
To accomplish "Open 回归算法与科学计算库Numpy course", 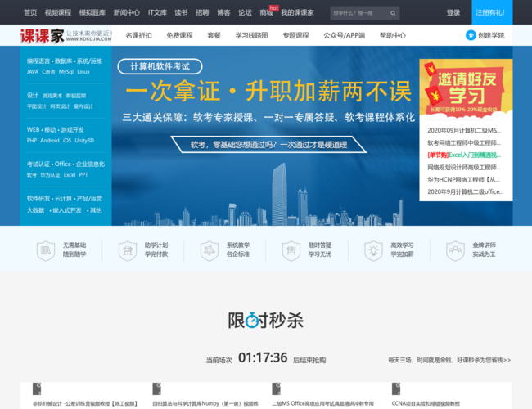I will tap(205, 403).
